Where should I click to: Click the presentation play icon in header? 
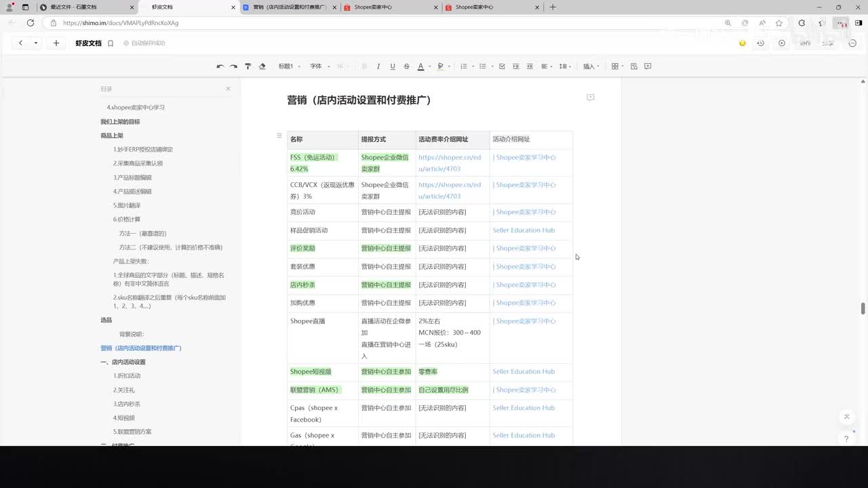(782, 43)
